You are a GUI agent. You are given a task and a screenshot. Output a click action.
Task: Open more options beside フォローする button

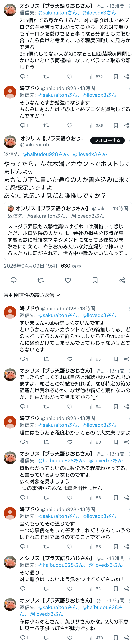coord(129,140)
